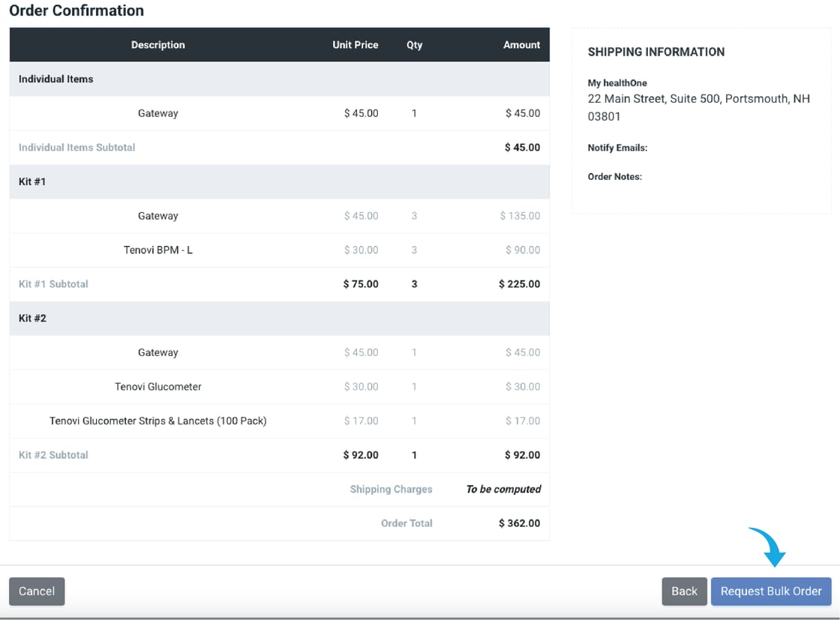Click the blue arrow above Request Bulk Order
The image size is (840, 620).
pyautogui.click(x=769, y=547)
